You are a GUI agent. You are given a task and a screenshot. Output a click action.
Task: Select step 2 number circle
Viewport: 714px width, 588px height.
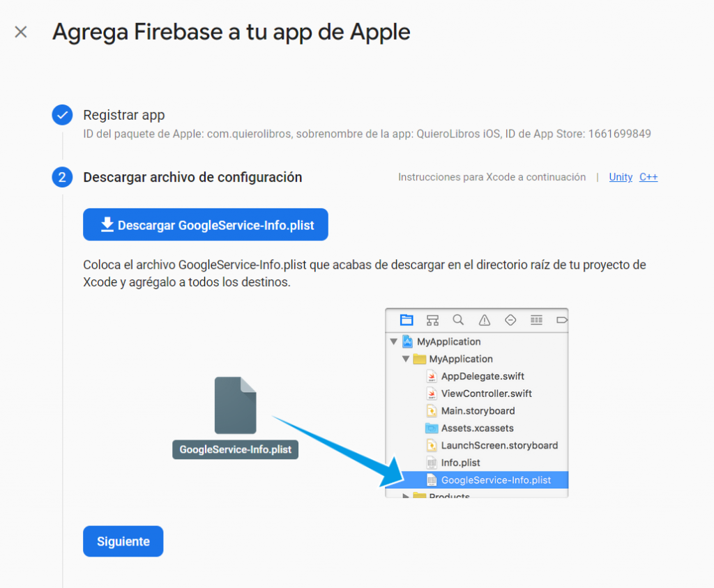pyautogui.click(x=62, y=177)
